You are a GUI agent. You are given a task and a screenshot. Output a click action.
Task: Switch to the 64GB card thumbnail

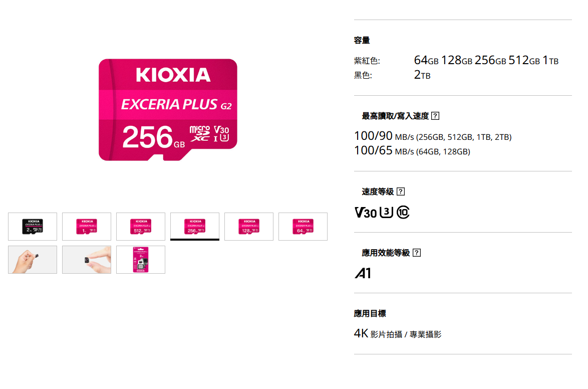pos(303,227)
